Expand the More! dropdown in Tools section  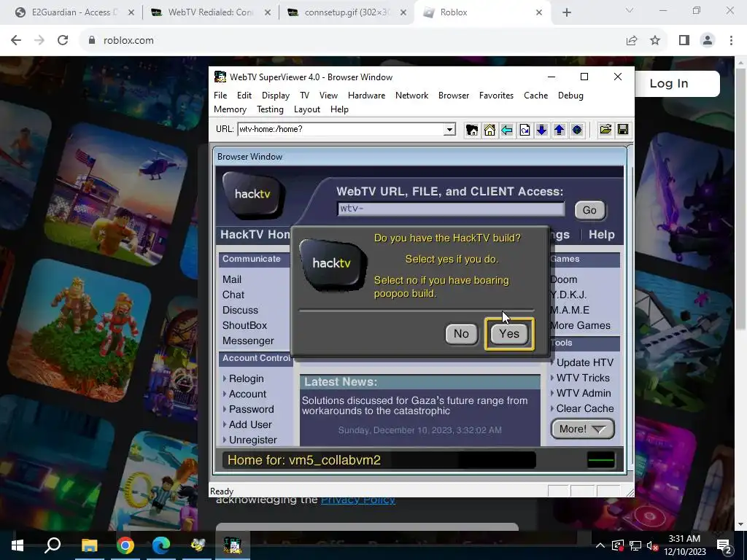pyautogui.click(x=582, y=429)
